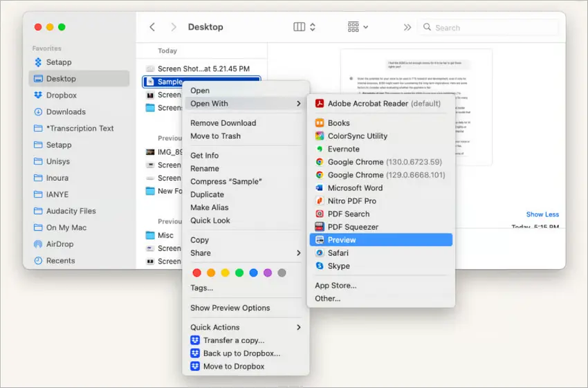This screenshot has height=388, width=588.
Task: Click the Adobe Acrobat Reader icon
Action: (x=320, y=104)
